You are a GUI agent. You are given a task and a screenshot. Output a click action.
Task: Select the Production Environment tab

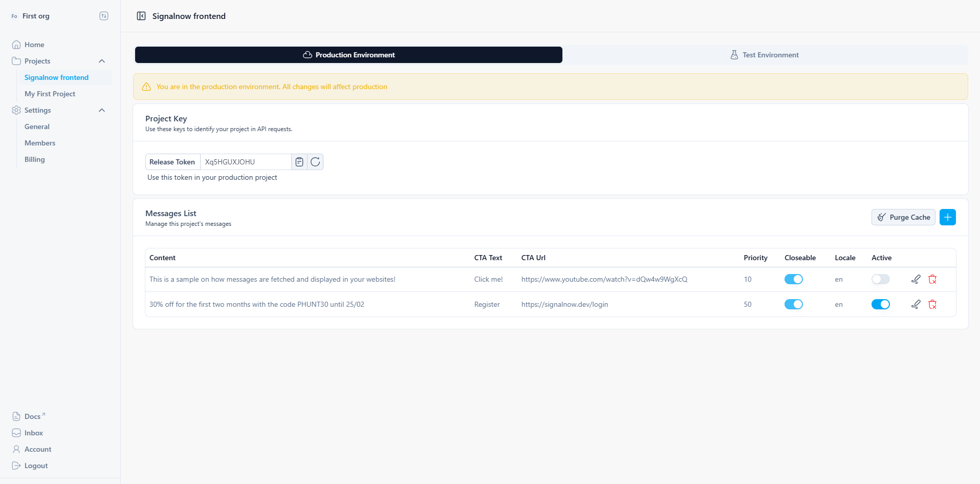pos(349,55)
